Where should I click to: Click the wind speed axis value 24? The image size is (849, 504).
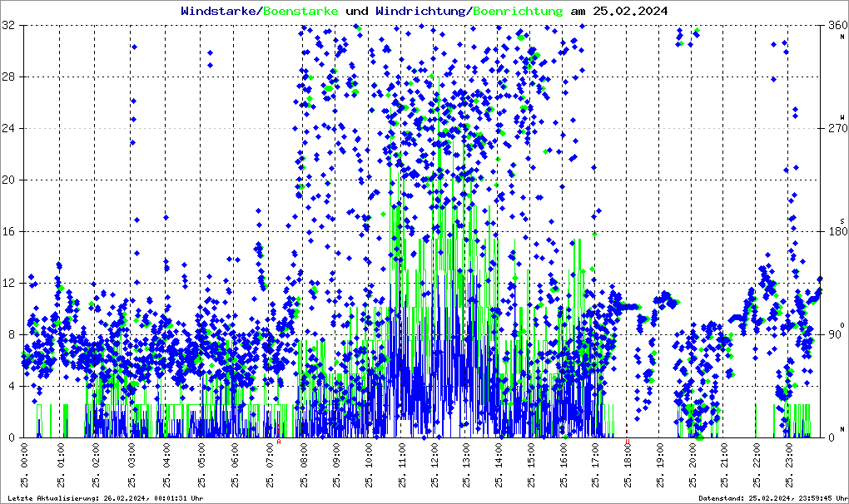coord(8,128)
